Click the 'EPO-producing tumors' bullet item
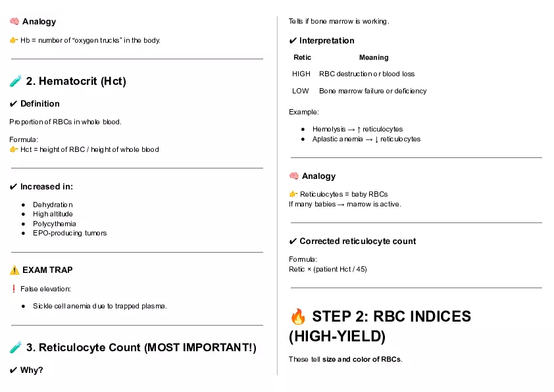The width and height of the screenshot is (554, 392). coord(70,233)
